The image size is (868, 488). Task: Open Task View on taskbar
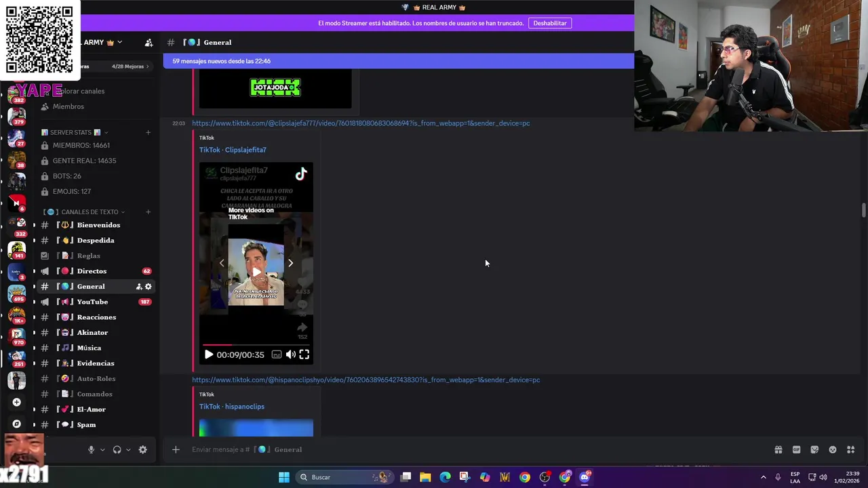coord(406,477)
